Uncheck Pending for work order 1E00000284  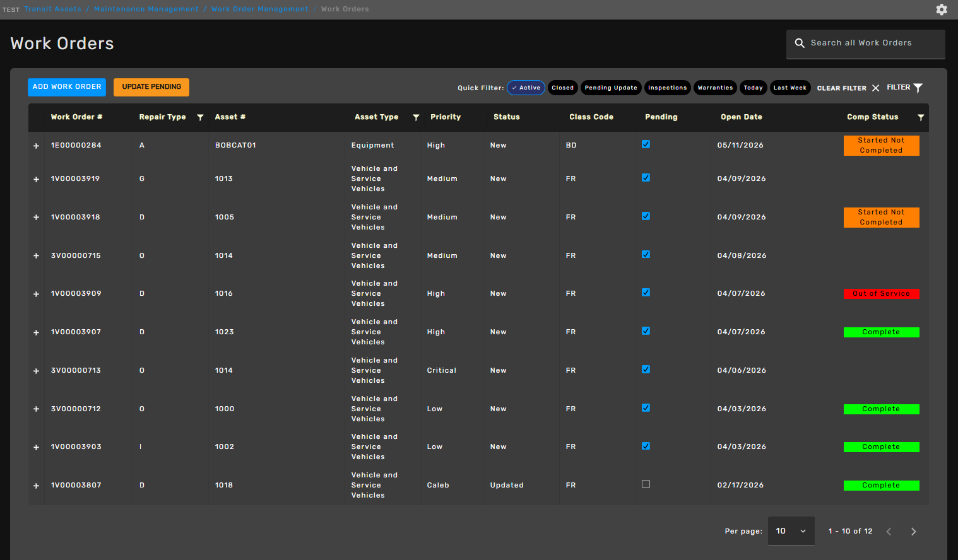point(646,144)
